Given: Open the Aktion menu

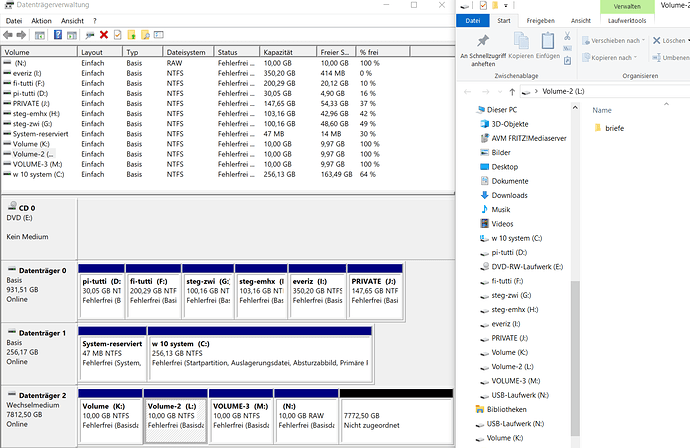Looking at the screenshot, I should [41, 21].
